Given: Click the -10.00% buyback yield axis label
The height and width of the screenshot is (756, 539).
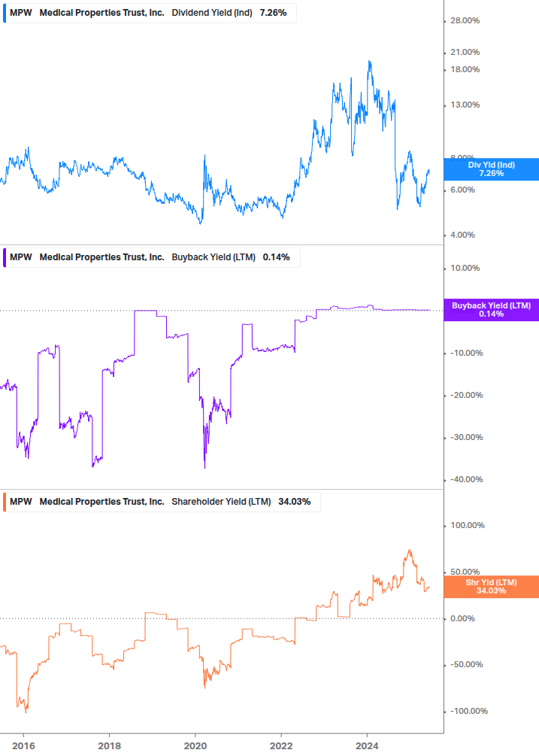Looking at the screenshot, I should (466, 353).
